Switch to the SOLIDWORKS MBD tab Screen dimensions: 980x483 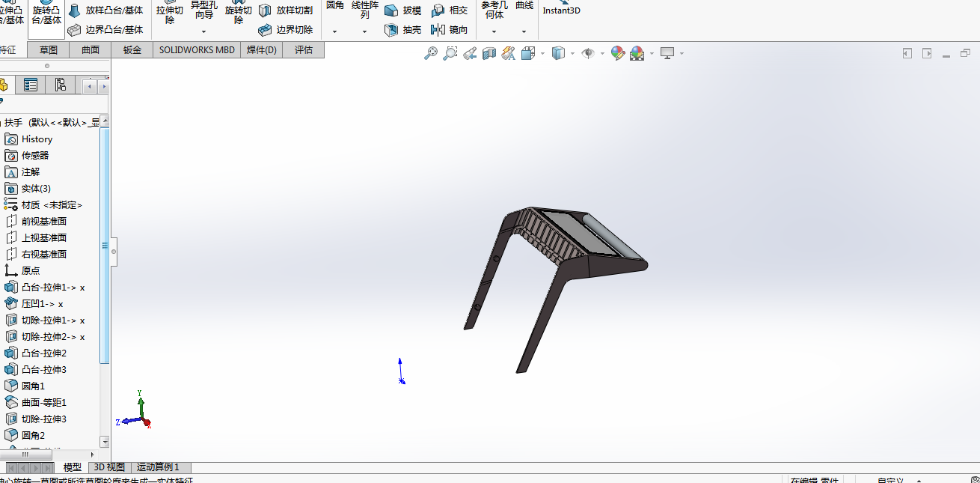point(197,50)
